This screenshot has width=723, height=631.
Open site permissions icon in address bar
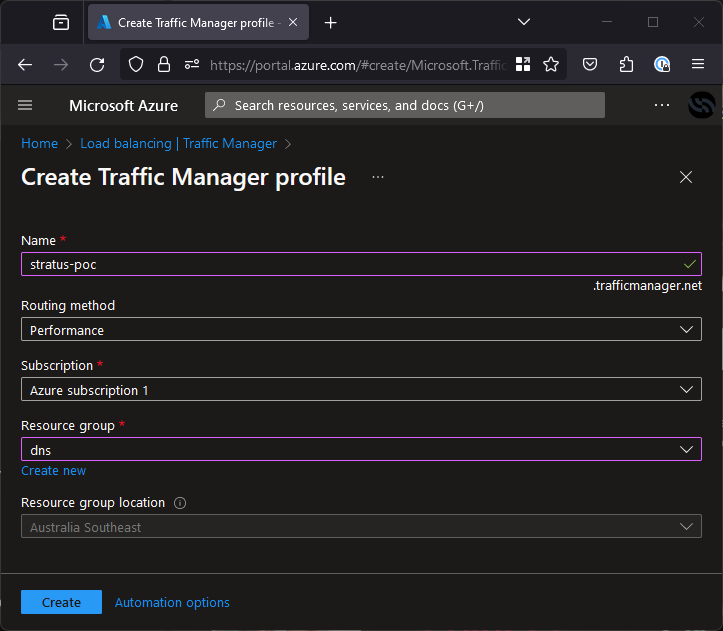pyautogui.click(x=192, y=65)
